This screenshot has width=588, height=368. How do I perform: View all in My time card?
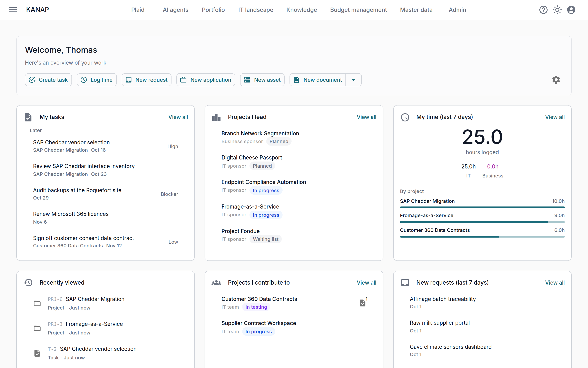click(555, 117)
